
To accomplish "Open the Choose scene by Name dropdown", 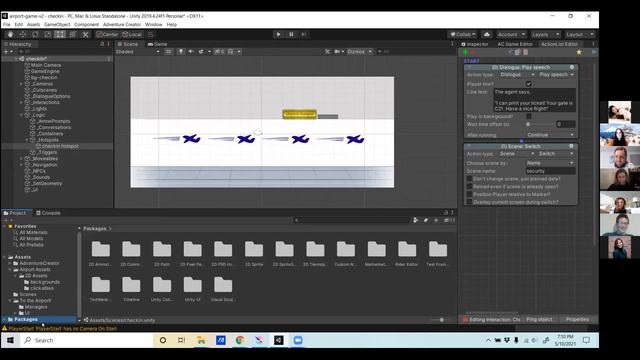I will (x=550, y=163).
